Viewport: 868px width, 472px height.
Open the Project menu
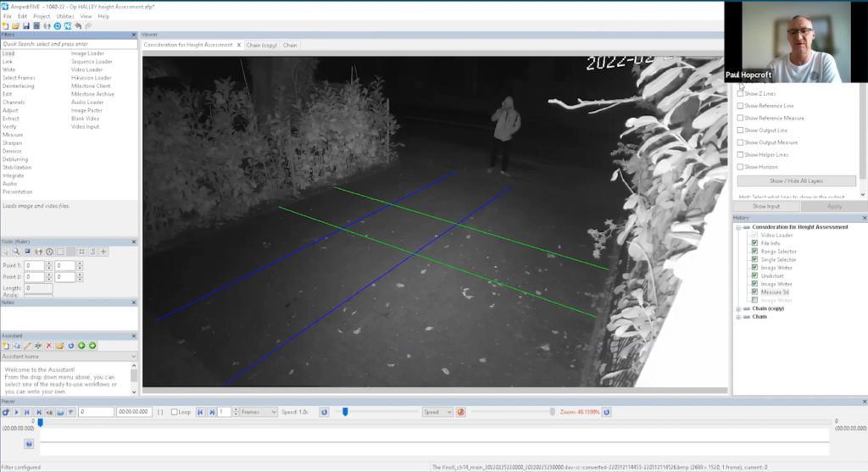(x=42, y=17)
